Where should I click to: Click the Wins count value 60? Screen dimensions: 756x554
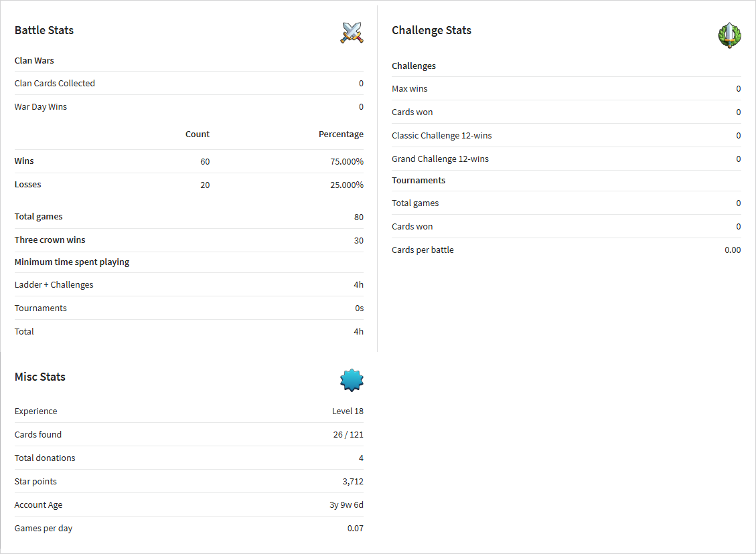point(205,161)
